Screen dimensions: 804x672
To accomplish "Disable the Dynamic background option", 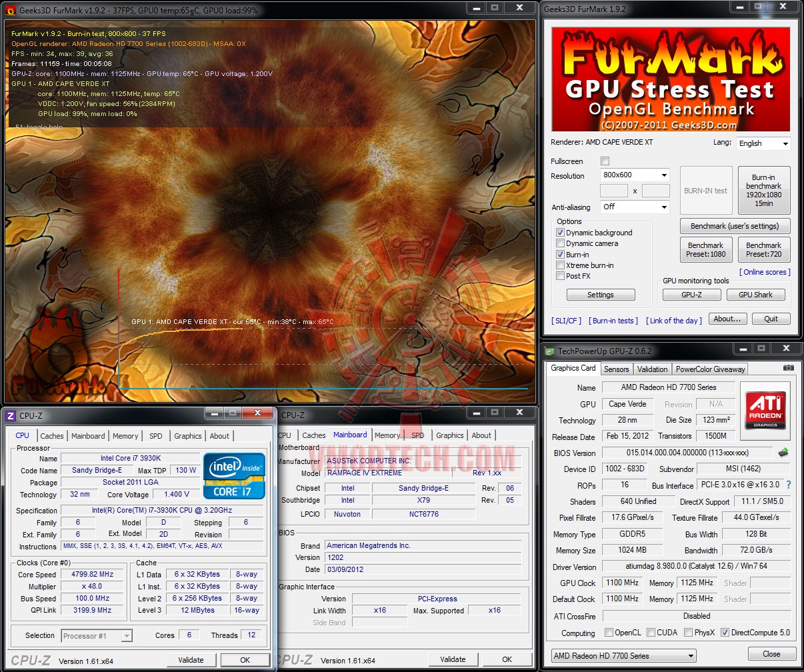I will [x=561, y=233].
